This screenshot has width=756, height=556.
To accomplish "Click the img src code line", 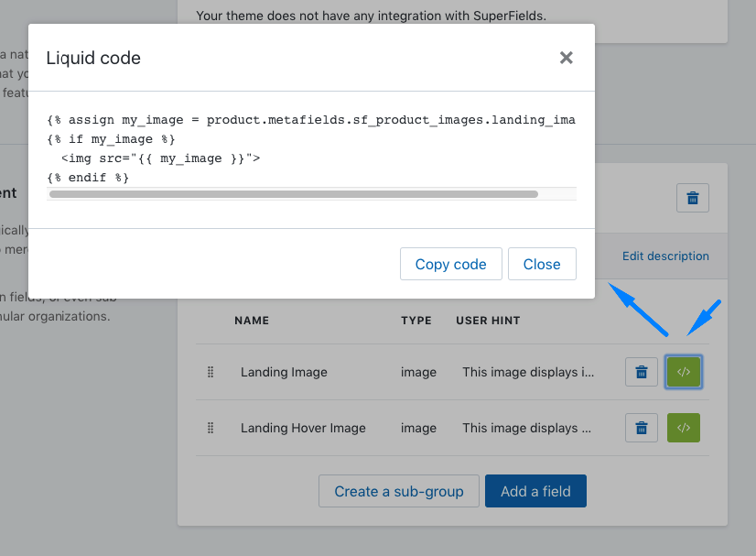I will pyautogui.click(x=160, y=158).
